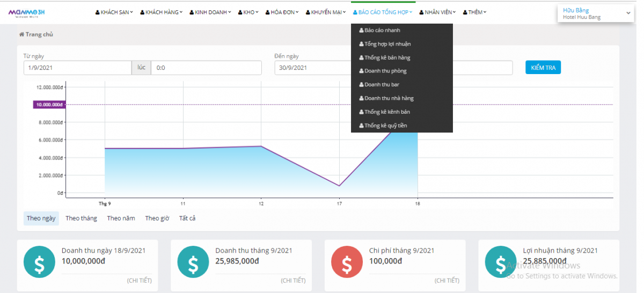Image resolution: width=644 pixels, height=293 pixels.
Task: Open CHI TIẾT link for monthly expenses
Action: [x=447, y=280]
